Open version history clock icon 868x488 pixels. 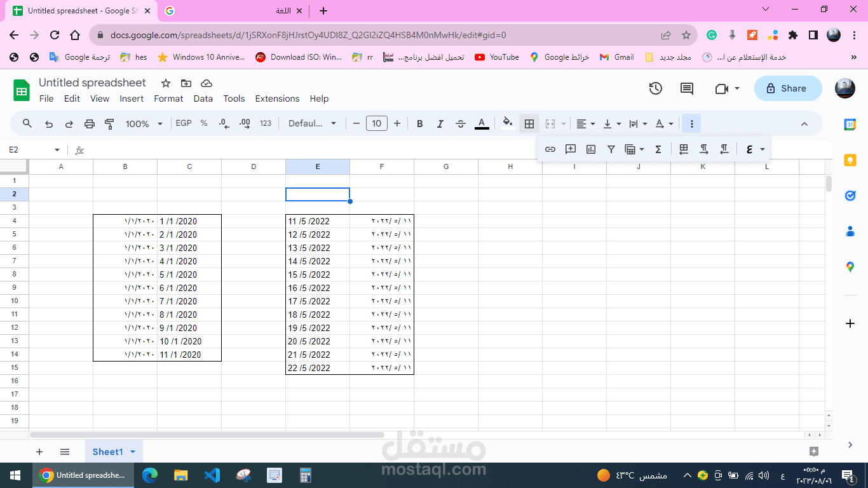pos(656,88)
